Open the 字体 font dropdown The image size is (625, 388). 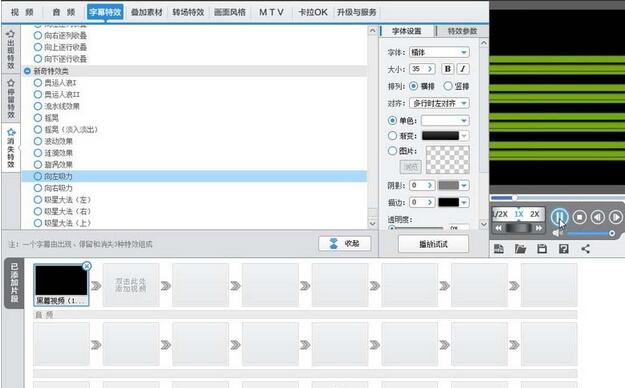[x=439, y=52]
